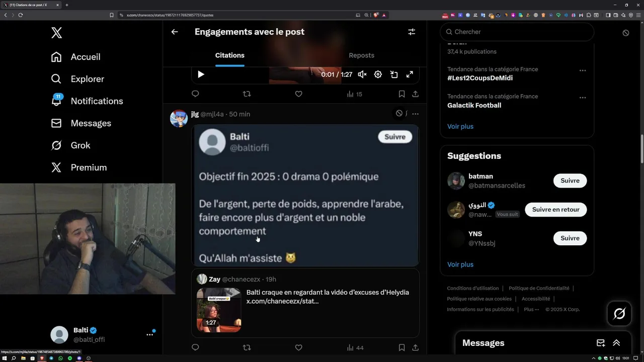Image resolution: width=644 pixels, height=362 pixels.
Task: Bookmark this page in the browser
Action: [x=111, y=15]
